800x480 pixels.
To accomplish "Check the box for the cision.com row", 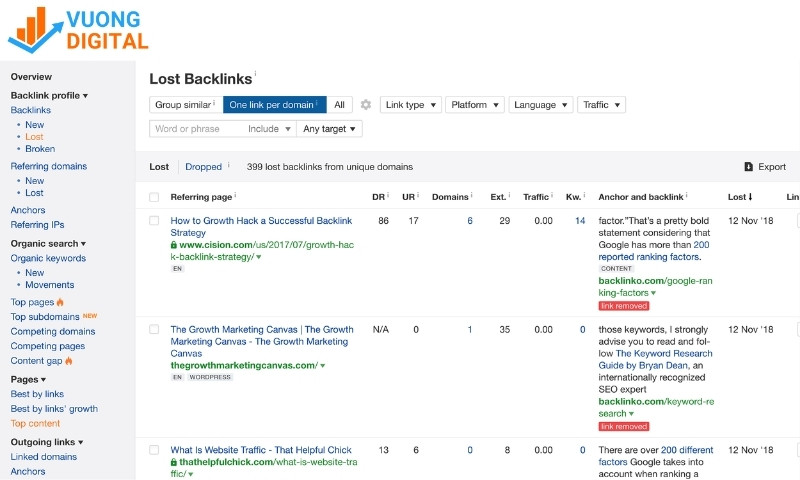I will pyautogui.click(x=154, y=221).
